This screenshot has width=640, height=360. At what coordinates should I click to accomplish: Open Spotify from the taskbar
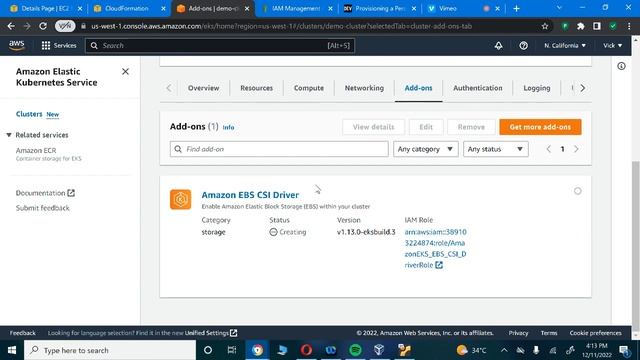click(x=356, y=350)
